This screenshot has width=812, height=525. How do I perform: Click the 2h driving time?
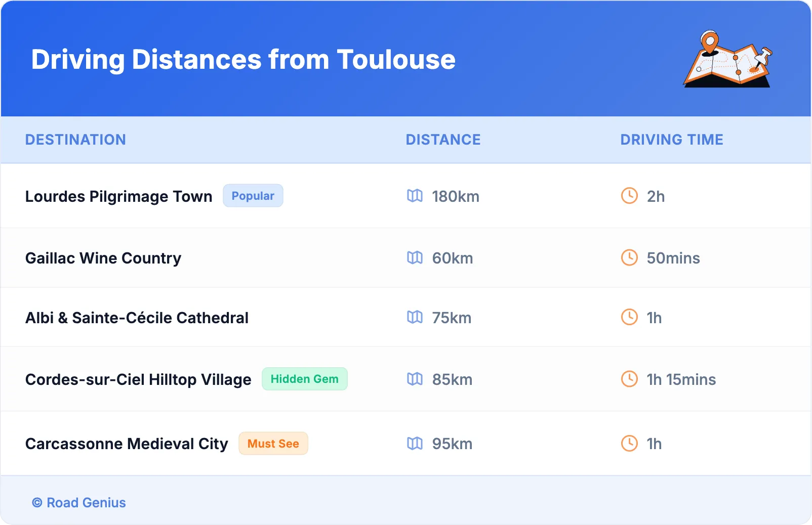click(x=656, y=196)
